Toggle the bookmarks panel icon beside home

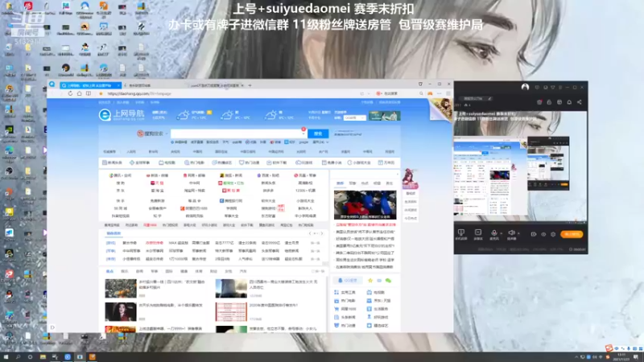coord(89,93)
